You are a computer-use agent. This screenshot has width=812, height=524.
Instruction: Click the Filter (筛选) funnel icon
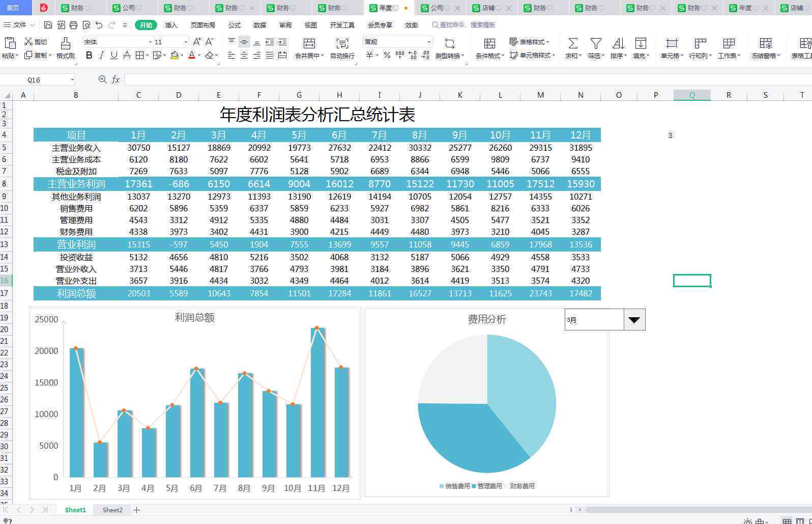(x=595, y=44)
